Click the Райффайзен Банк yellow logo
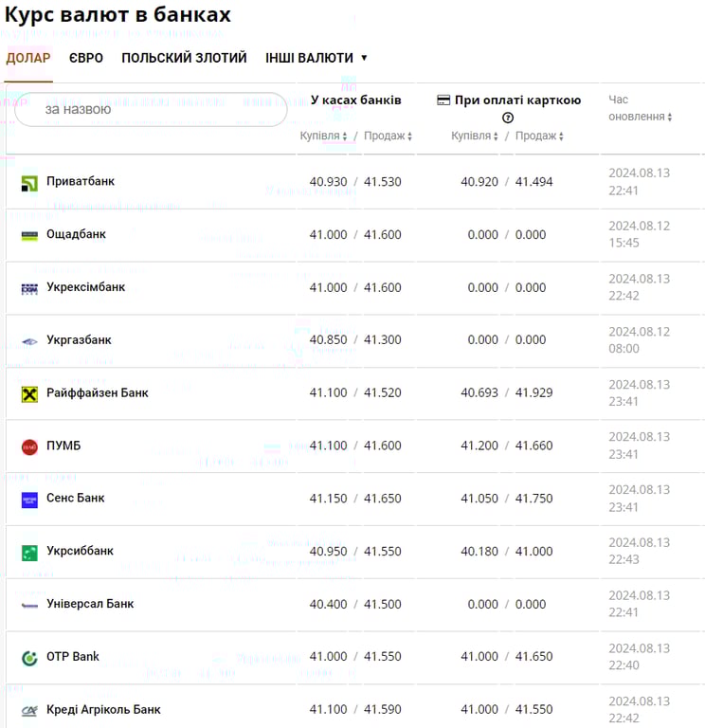Screen dimensions: 705x728 pos(29,393)
